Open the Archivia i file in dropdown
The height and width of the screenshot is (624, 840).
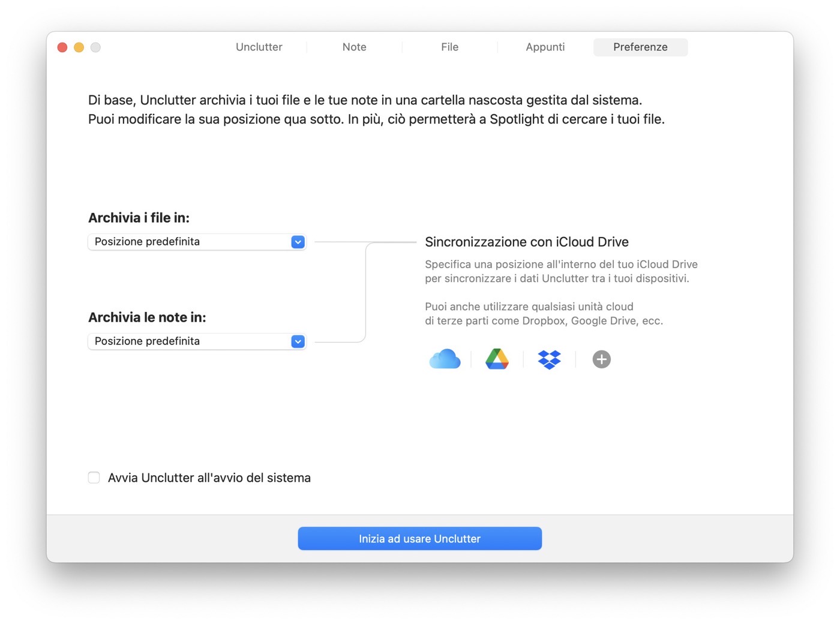[x=197, y=242]
